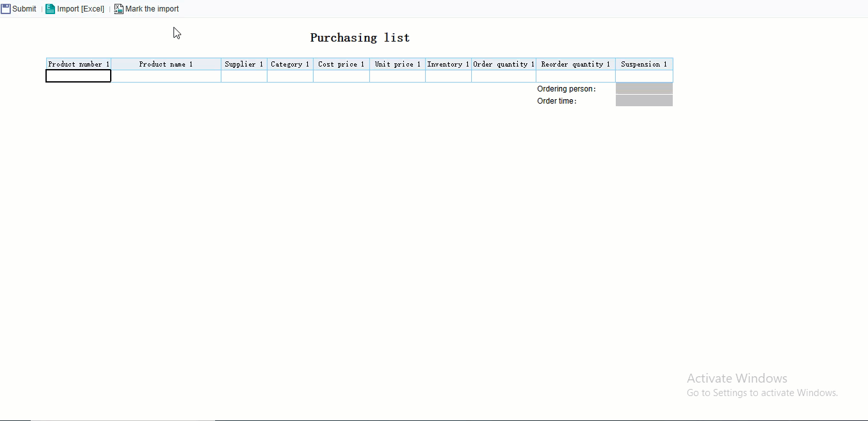This screenshot has height=421, width=868.
Task: Click the "Purchasing list" title text
Action: pos(360,38)
